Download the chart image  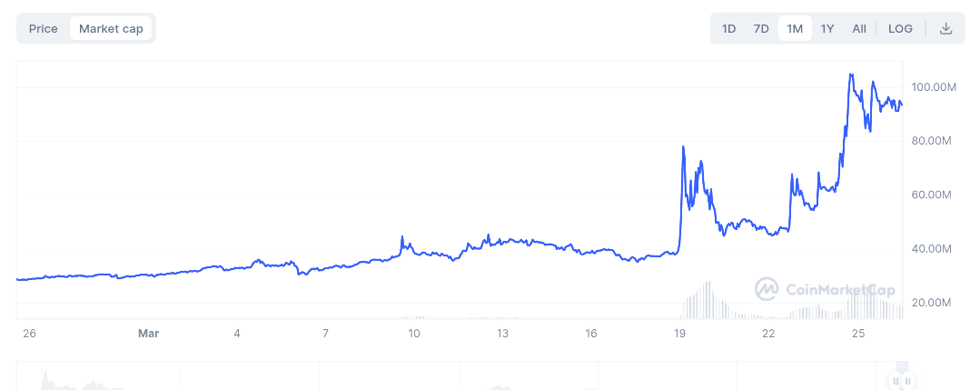945,28
